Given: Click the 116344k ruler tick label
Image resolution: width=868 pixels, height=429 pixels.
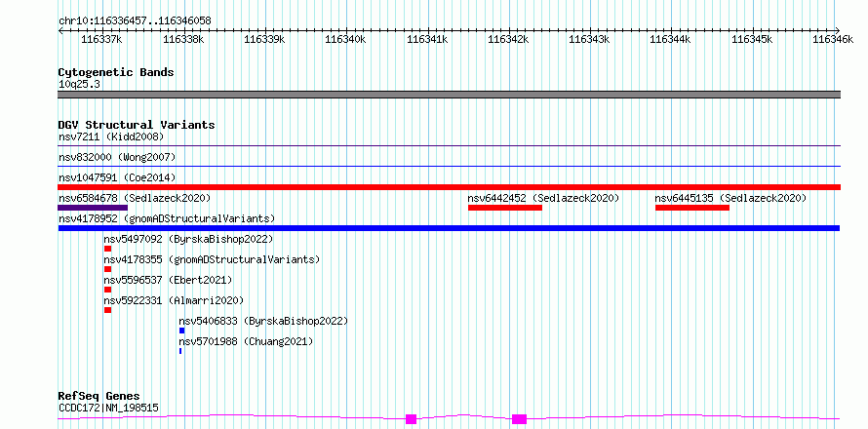Looking at the screenshot, I should pyautogui.click(x=670, y=39).
